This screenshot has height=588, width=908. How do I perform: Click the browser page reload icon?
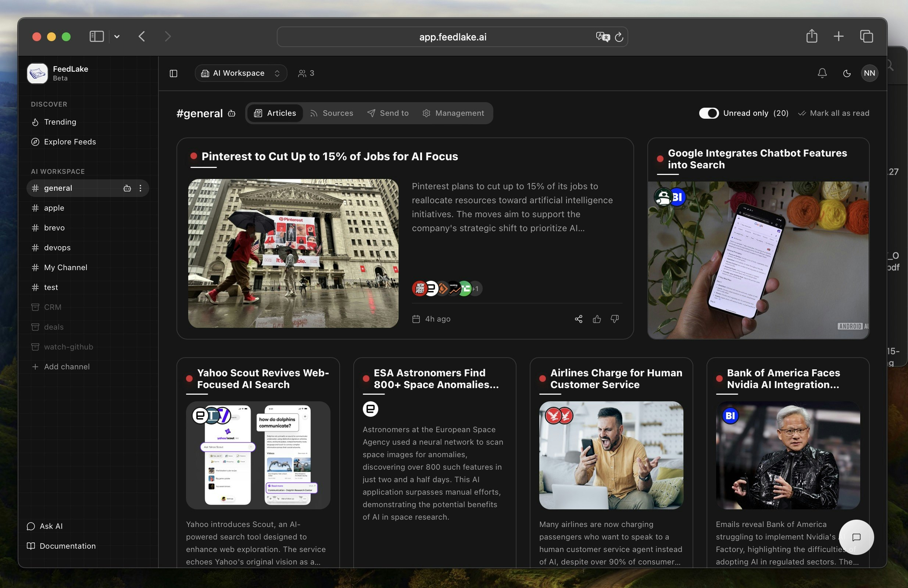[x=619, y=37]
